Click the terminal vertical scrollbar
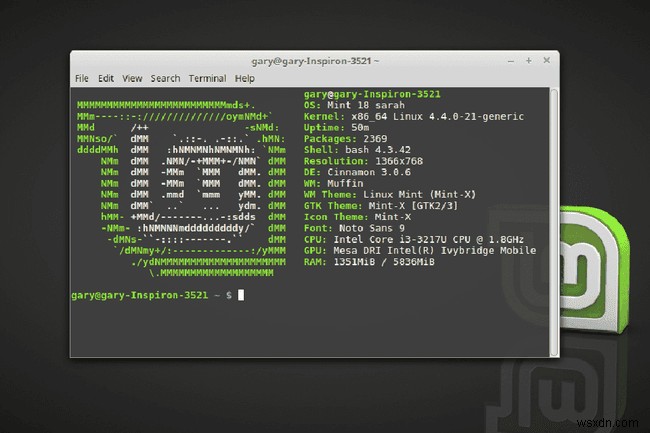 tap(554, 222)
